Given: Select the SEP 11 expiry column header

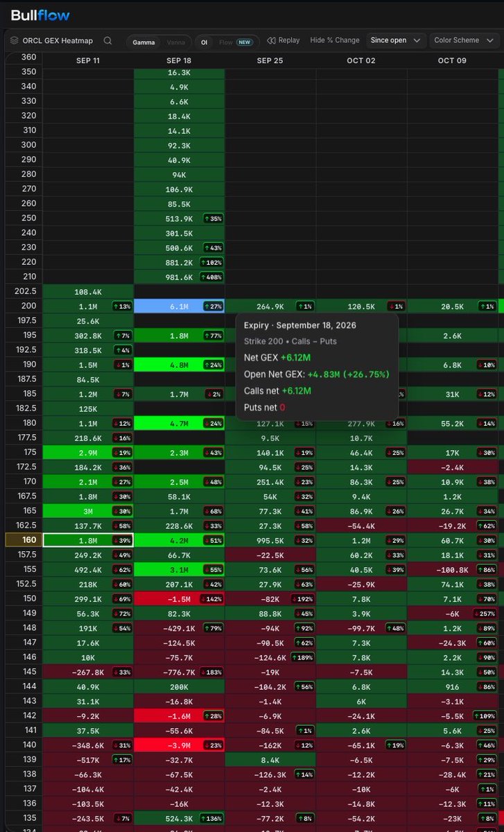Looking at the screenshot, I should click(x=88, y=61).
